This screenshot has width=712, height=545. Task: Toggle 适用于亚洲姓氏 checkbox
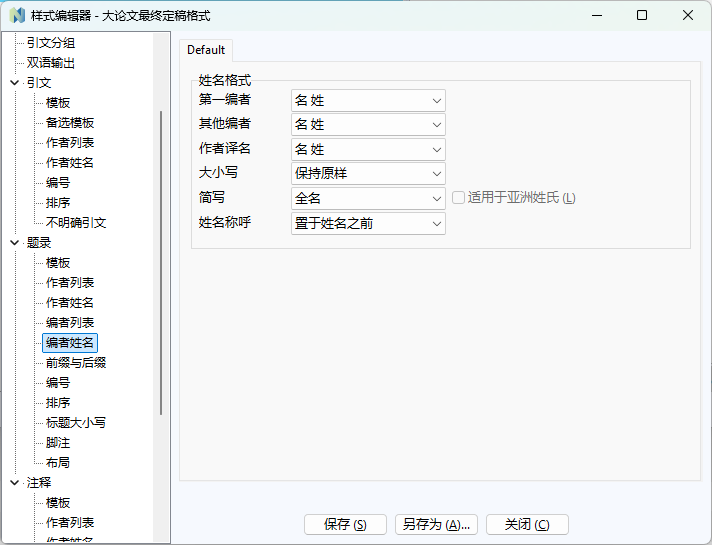458,198
